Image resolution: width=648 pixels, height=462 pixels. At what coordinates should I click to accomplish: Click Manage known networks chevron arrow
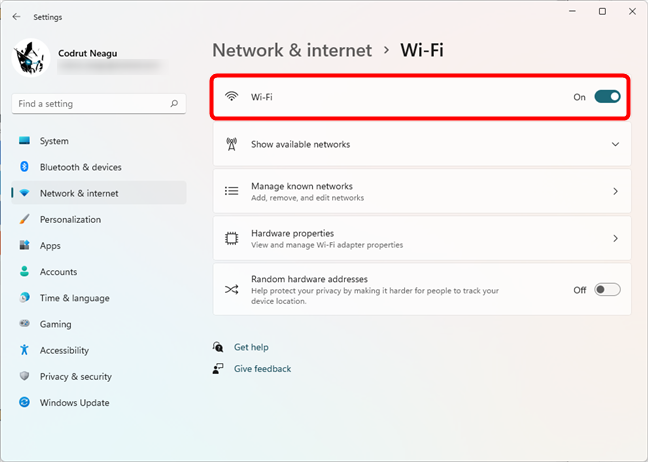point(615,191)
